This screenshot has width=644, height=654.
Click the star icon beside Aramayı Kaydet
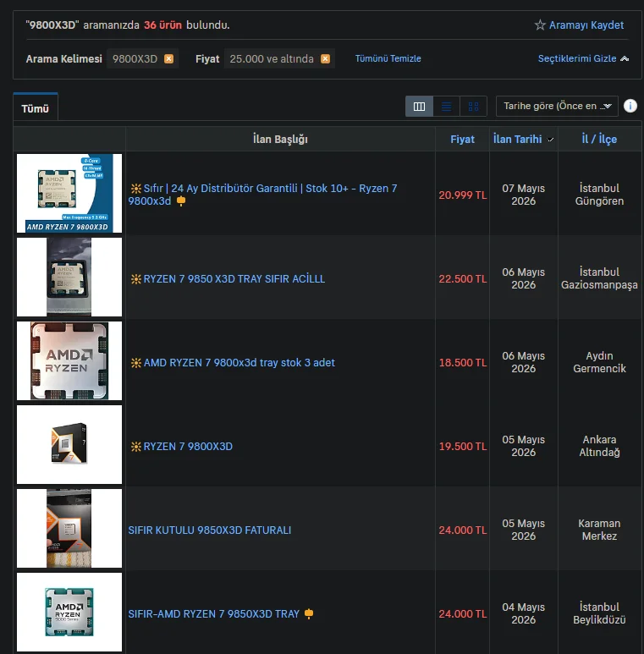pos(540,25)
